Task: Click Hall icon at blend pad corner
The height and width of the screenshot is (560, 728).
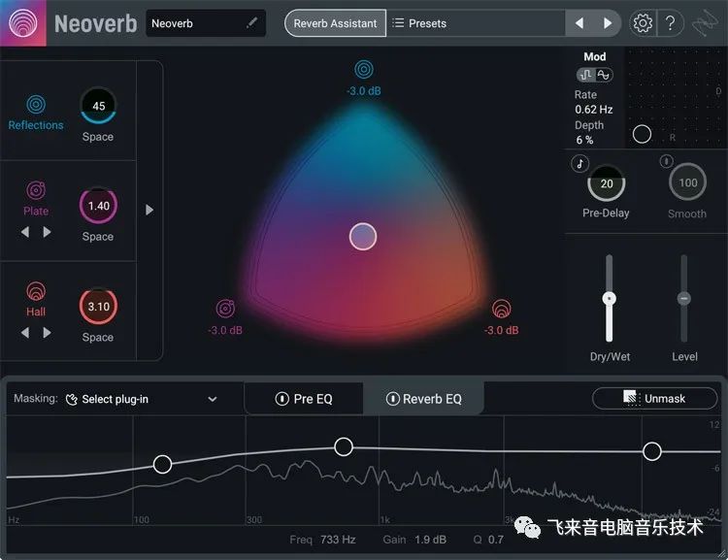Action: [x=502, y=309]
